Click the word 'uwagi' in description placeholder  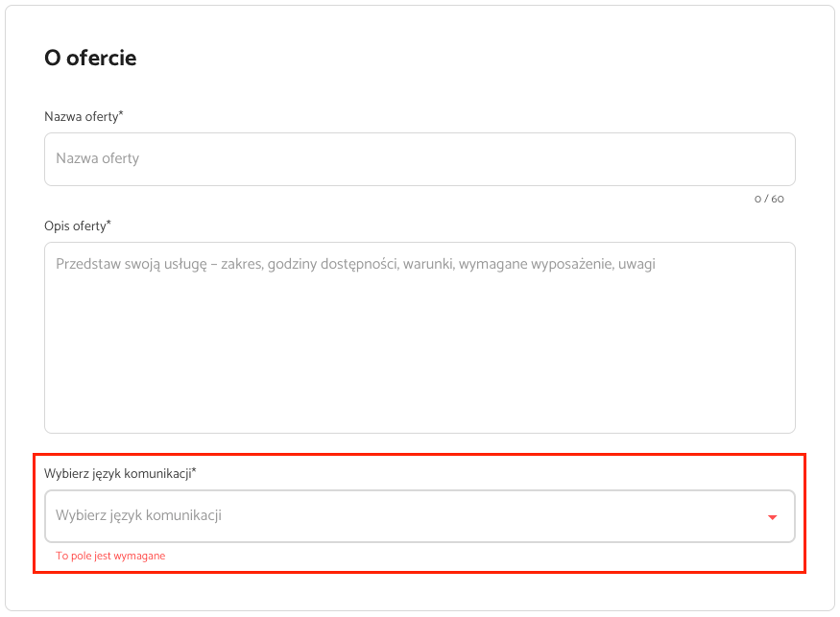(x=636, y=265)
